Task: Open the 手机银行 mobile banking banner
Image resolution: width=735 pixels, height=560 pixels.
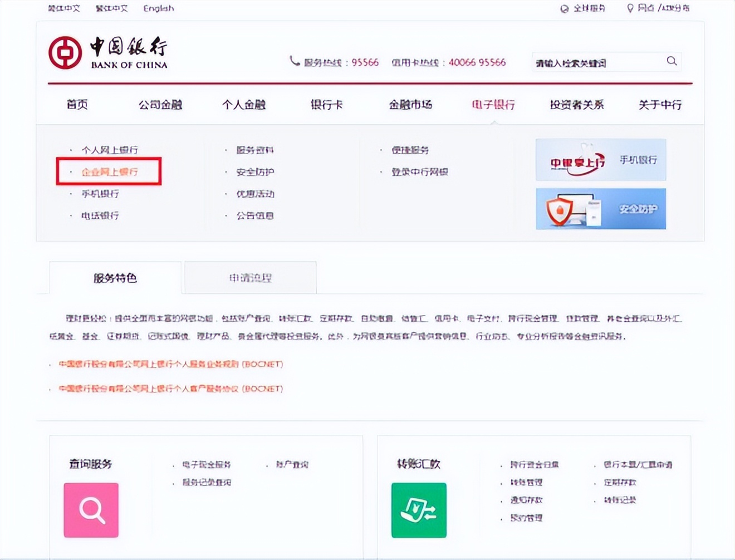Action: tap(600, 160)
